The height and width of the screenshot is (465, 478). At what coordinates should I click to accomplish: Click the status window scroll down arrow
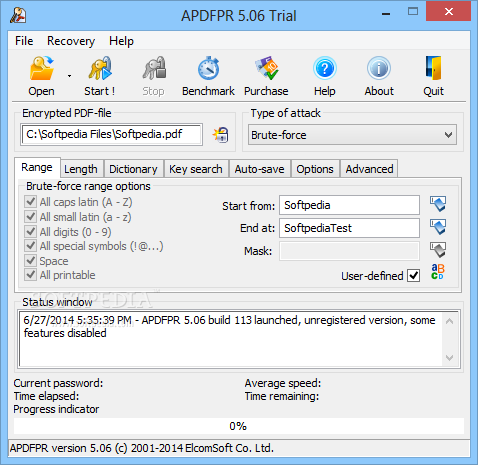click(x=449, y=358)
